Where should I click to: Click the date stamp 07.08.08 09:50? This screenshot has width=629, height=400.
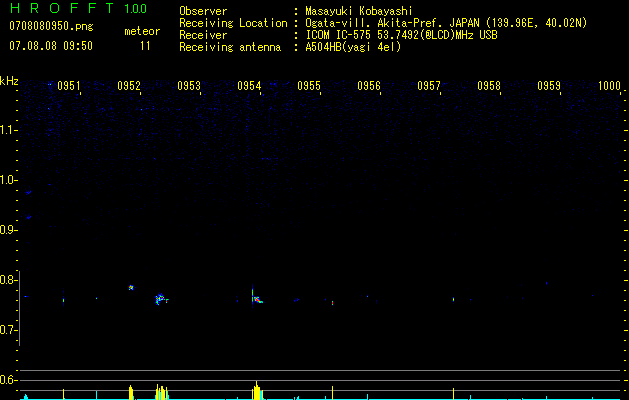51,46
